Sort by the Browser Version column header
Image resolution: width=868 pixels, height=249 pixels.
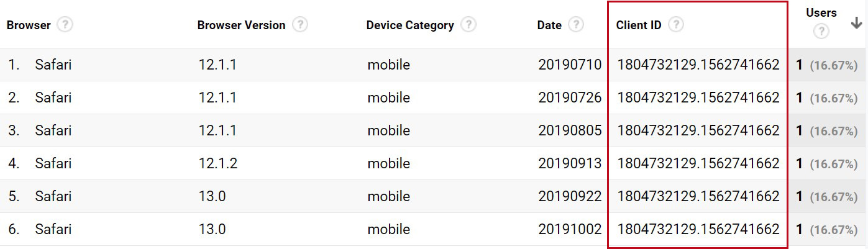[x=241, y=25]
